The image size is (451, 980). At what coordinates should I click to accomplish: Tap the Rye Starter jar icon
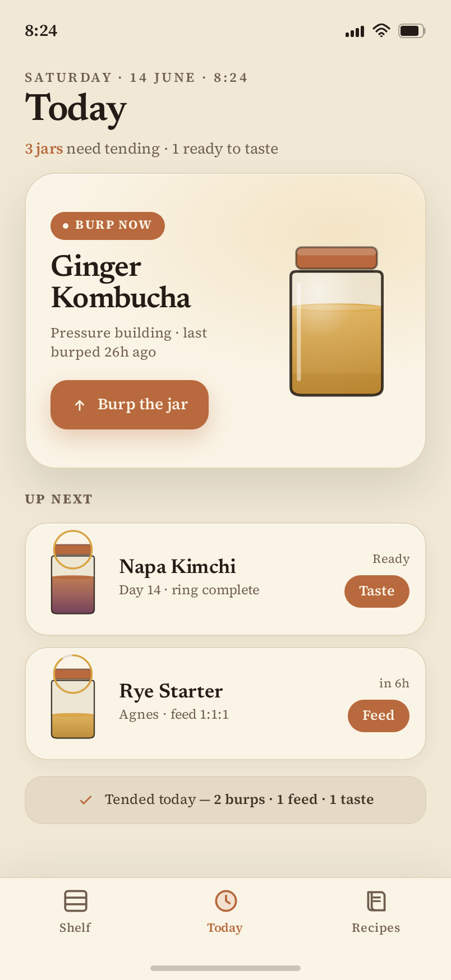(x=73, y=697)
